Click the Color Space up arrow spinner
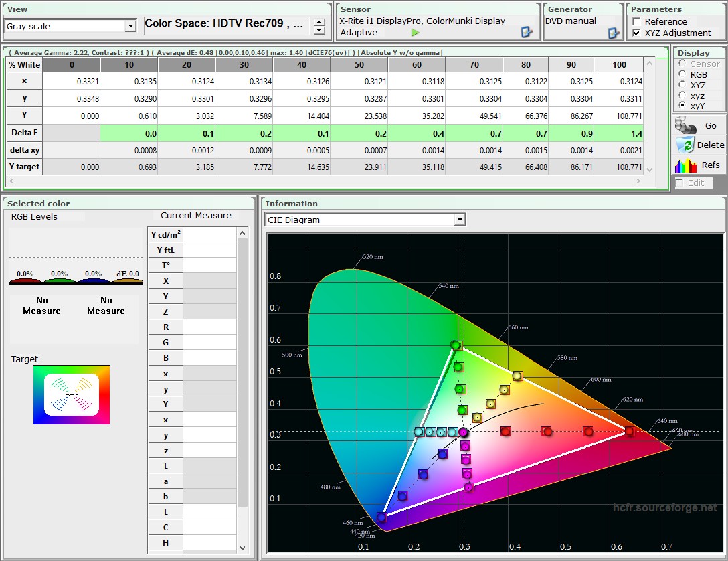Screen dimensions: 728x561 pos(320,22)
